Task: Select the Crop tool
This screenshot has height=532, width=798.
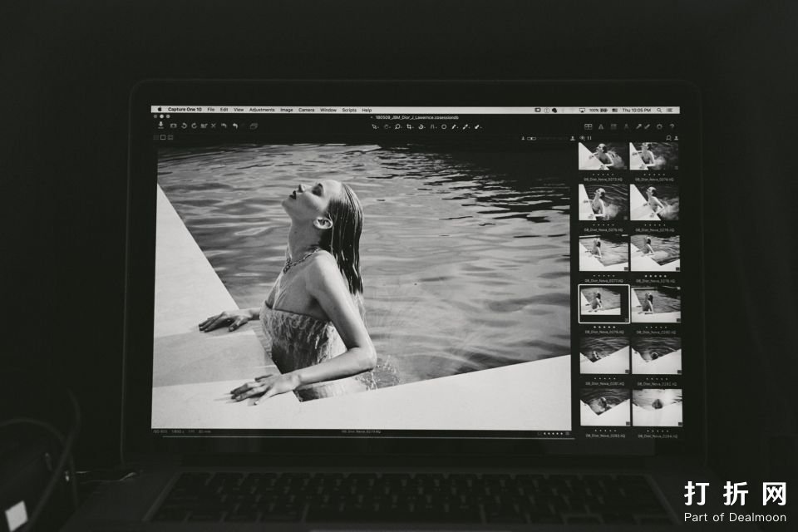Action: 410,127
